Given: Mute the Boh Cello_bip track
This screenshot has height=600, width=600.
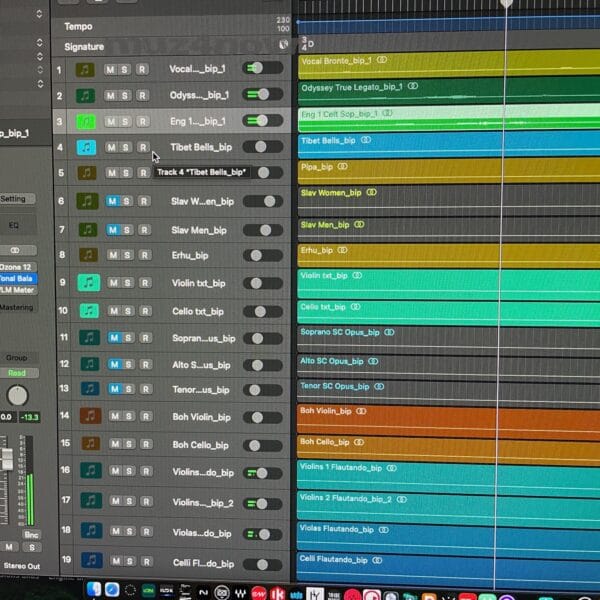Looking at the screenshot, I should coord(115,444).
